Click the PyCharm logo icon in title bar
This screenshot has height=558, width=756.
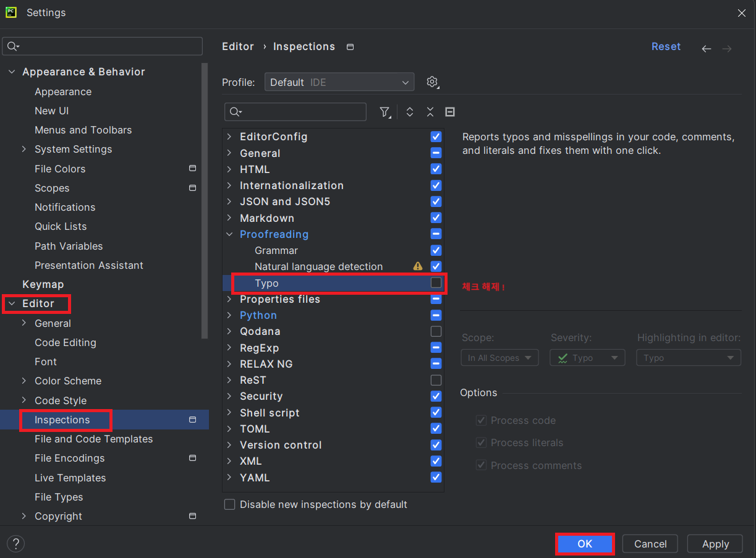click(11, 12)
